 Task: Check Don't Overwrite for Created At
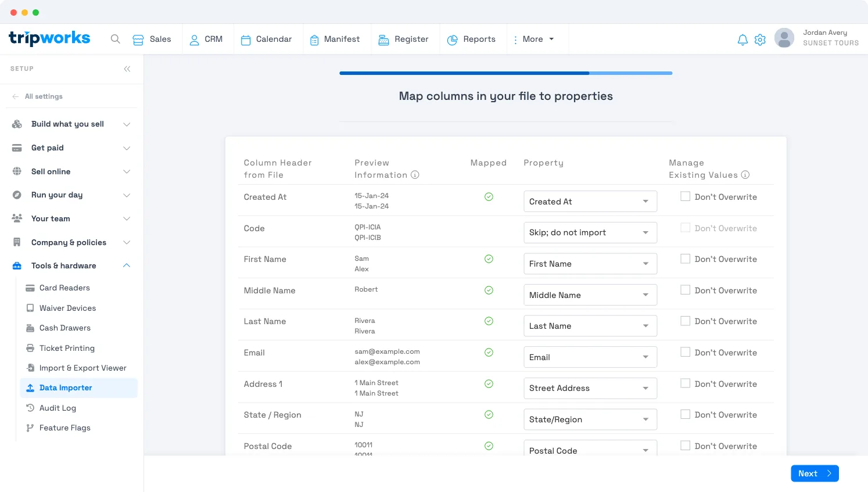686,196
